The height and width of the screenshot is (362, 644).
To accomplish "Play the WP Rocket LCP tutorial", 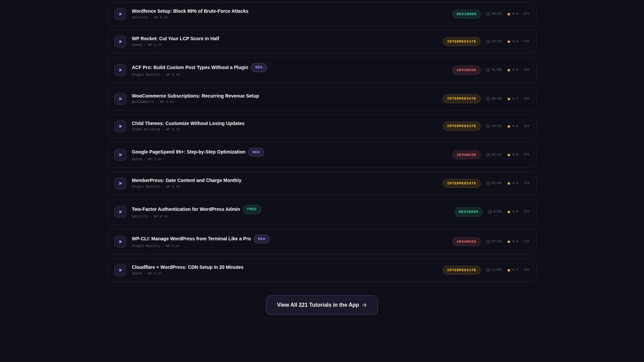I will coord(120,42).
